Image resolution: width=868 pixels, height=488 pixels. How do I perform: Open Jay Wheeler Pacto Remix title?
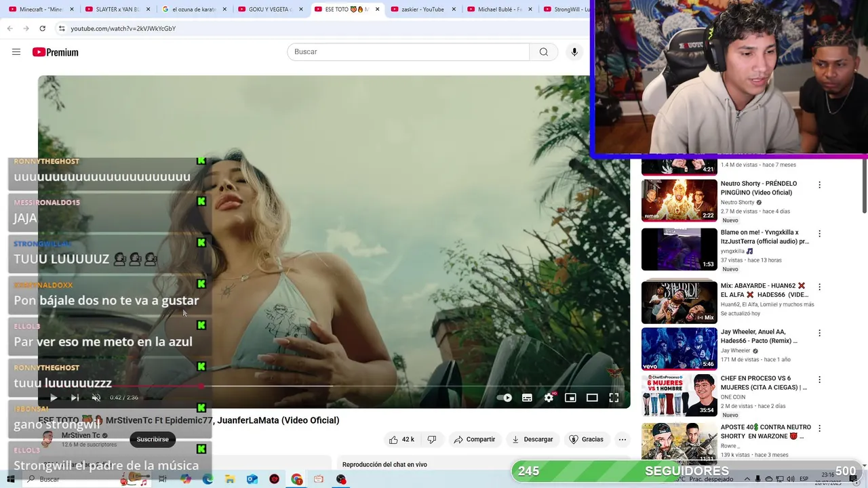click(x=759, y=336)
